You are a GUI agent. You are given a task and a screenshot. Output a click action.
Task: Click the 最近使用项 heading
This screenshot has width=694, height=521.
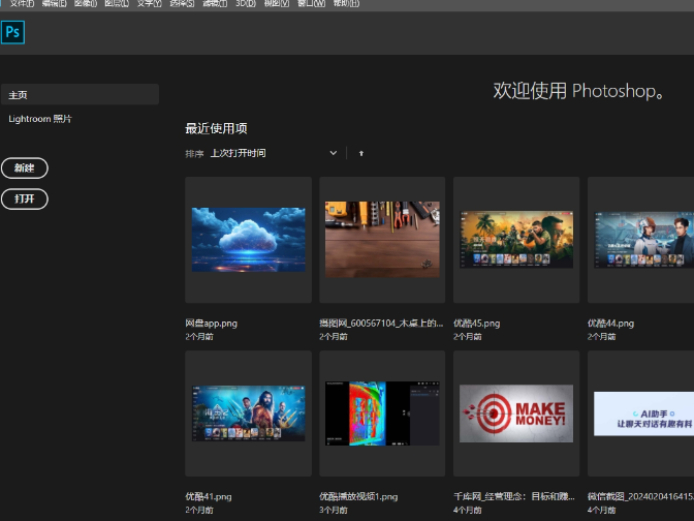click(x=216, y=129)
